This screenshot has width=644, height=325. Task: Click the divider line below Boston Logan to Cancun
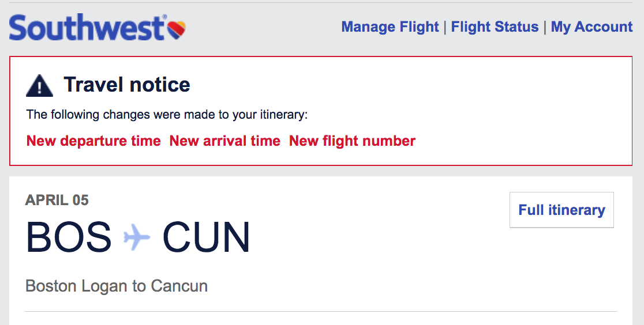[321, 311]
